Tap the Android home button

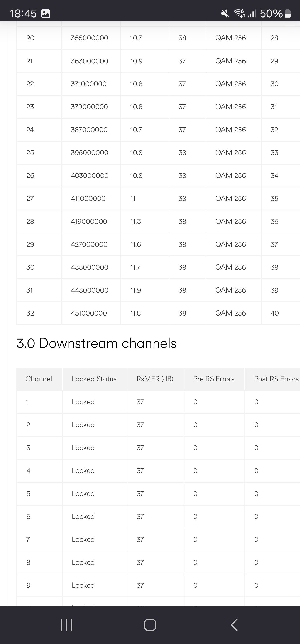pyautogui.click(x=150, y=625)
